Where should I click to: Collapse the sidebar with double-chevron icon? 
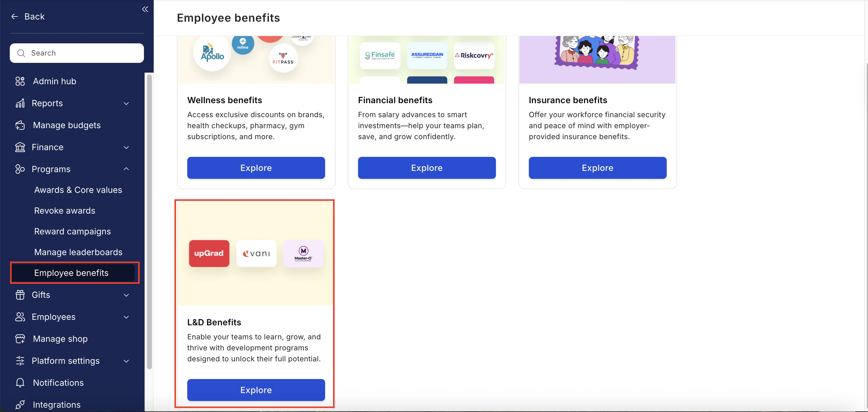145,9
